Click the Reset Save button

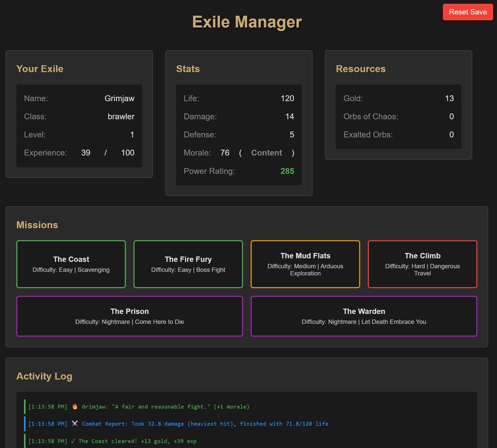pos(468,12)
